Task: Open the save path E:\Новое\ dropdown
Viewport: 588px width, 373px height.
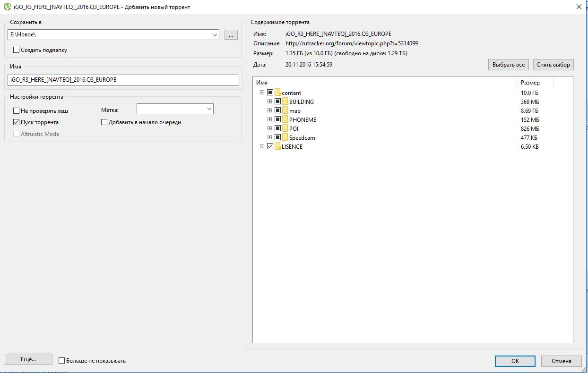Action: 215,34
